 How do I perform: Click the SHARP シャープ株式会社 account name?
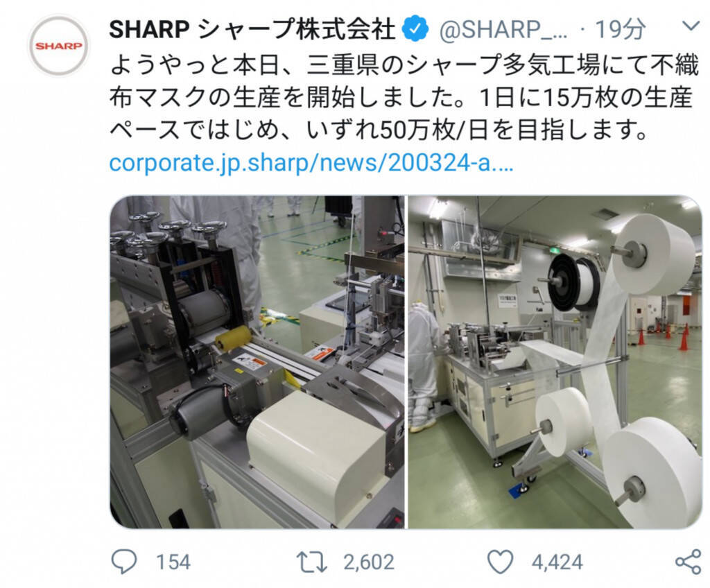(x=252, y=29)
